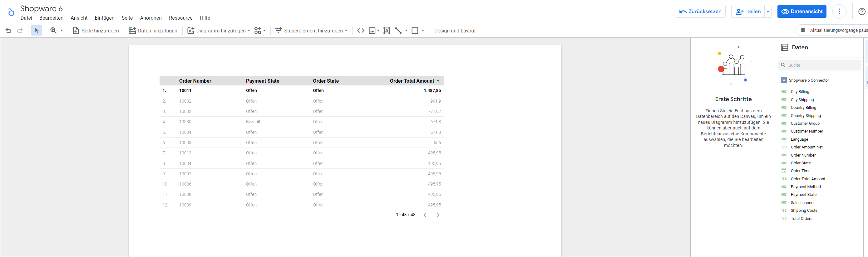Screen dimensions: 868x257
Task: Click the embed URL code icon
Action: click(x=361, y=31)
